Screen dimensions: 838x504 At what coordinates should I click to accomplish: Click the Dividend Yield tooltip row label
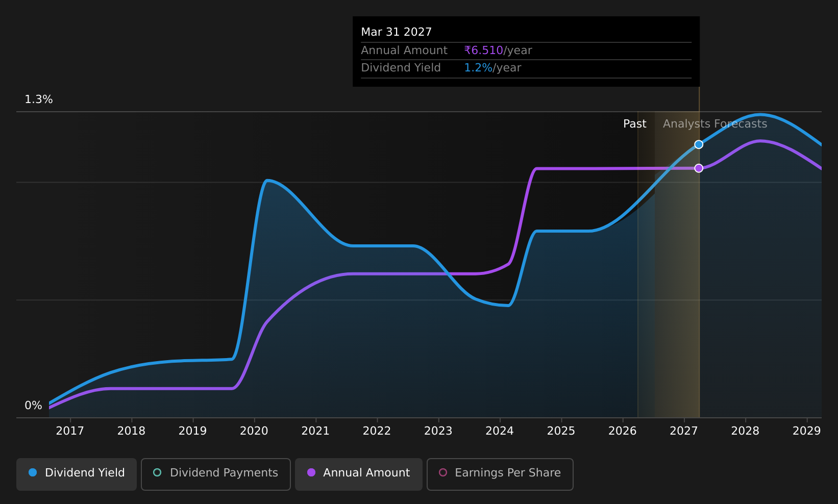pyautogui.click(x=401, y=68)
